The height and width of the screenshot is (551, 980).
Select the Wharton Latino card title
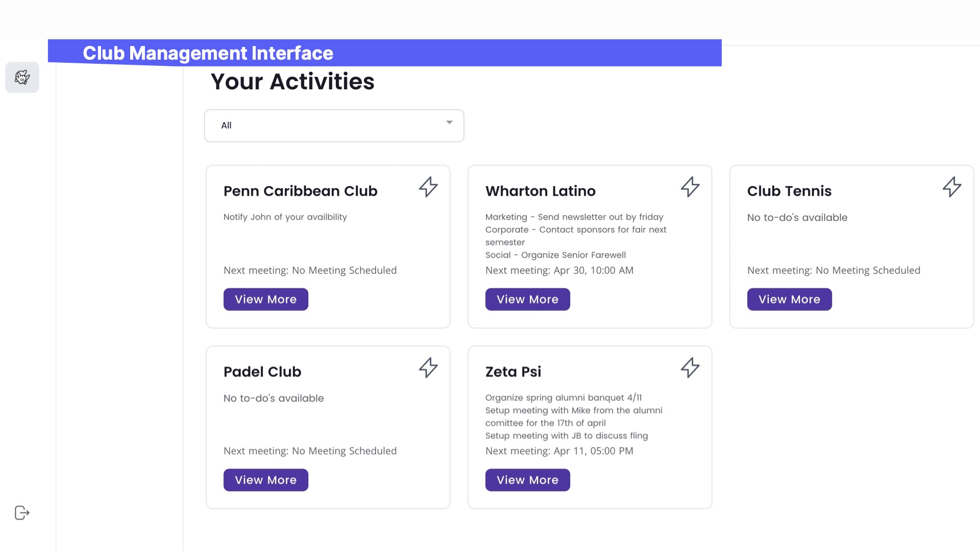(540, 191)
